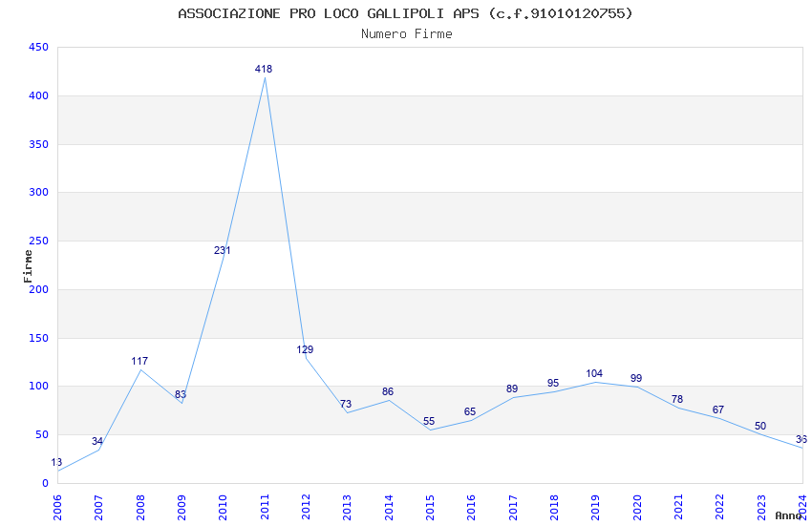Click the y-axis value 0
This screenshot has width=812, height=525.
[46, 483]
